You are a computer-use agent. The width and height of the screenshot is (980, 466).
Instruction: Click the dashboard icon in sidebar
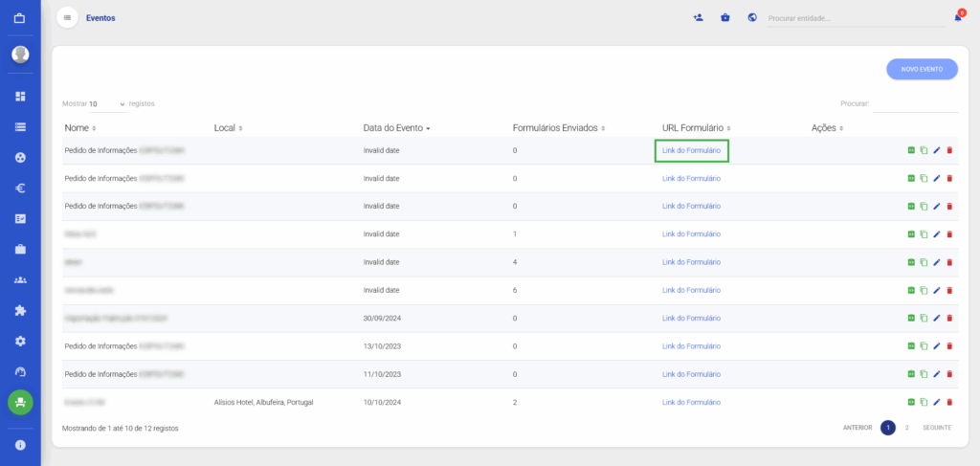tap(20, 96)
